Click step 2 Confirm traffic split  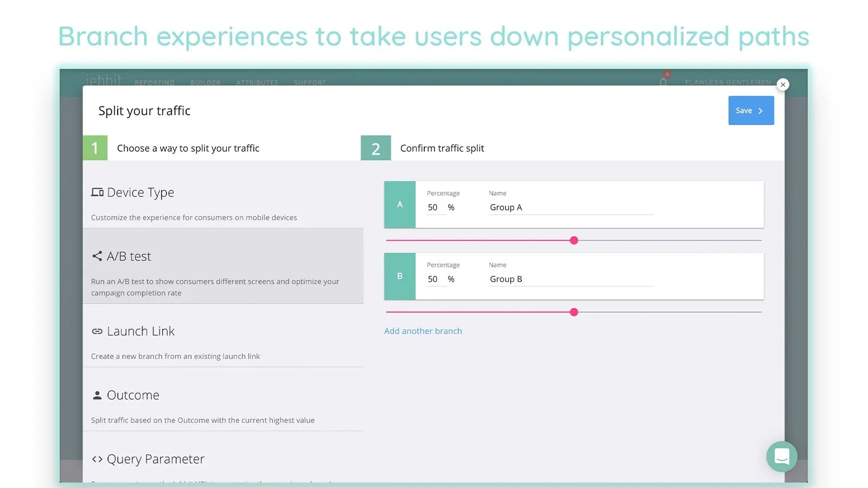pyautogui.click(x=423, y=148)
